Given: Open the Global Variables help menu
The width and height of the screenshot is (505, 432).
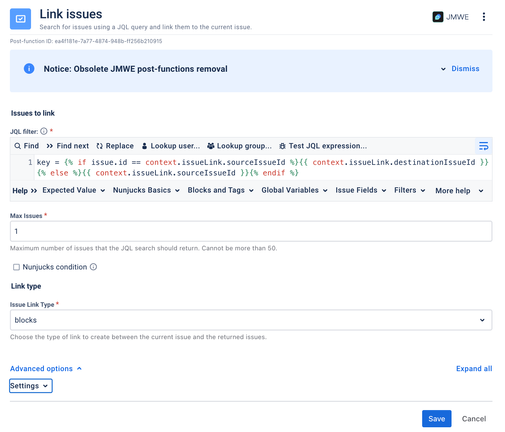Looking at the screenshot, I should (x=294, y=190).
